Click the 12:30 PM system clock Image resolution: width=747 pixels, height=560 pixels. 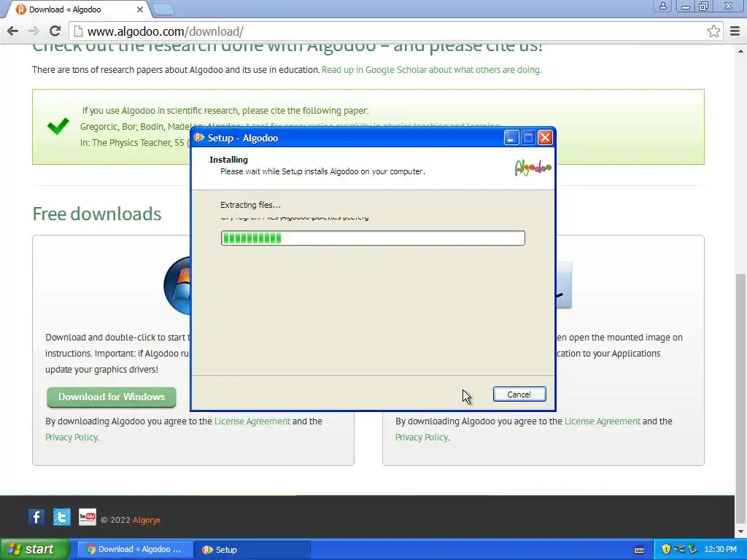[x=720, y=550]
